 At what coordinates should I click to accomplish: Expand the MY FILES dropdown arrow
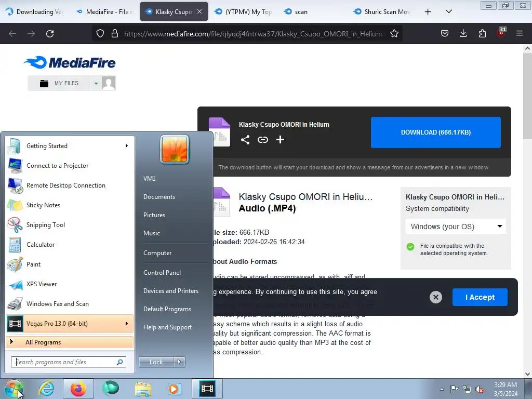96,84
